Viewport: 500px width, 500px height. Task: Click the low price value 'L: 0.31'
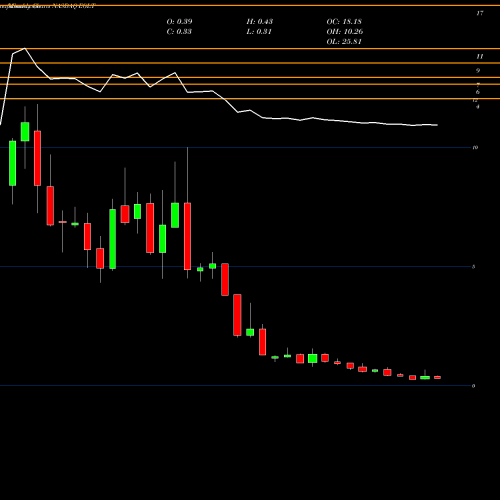[259, 31]
